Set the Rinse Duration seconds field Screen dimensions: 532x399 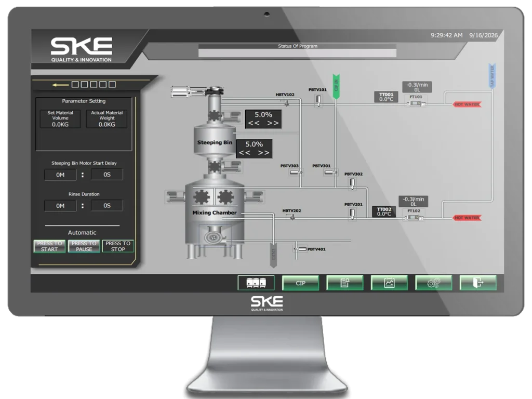tap(107, 206)
